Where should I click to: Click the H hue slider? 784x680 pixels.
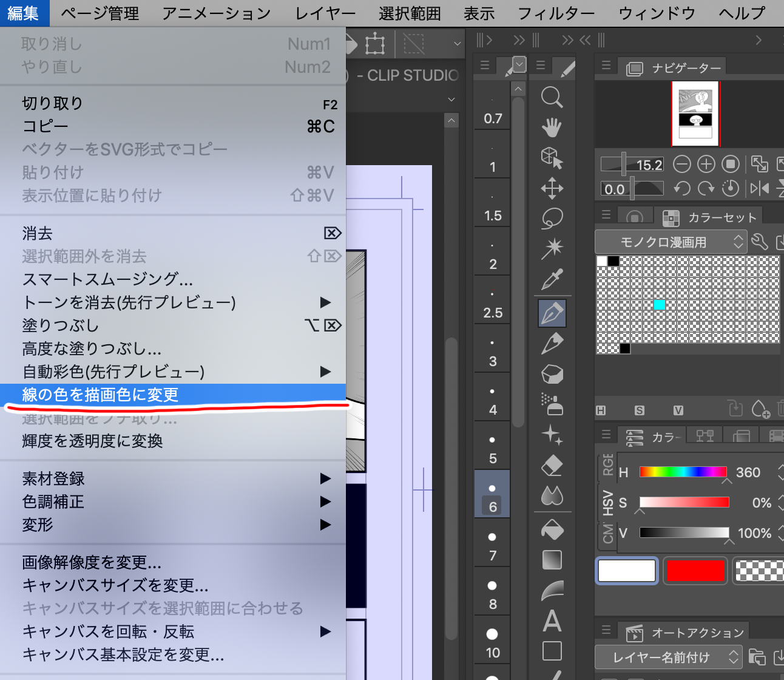pos(683,472)
